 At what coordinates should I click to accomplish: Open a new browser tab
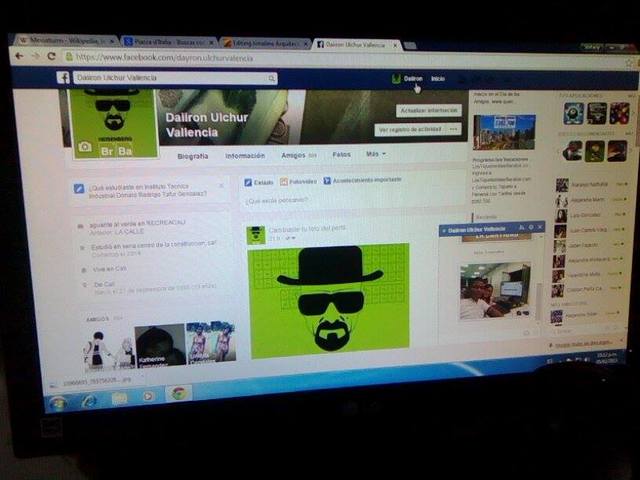pyautogui.click(x=410, y=46)
